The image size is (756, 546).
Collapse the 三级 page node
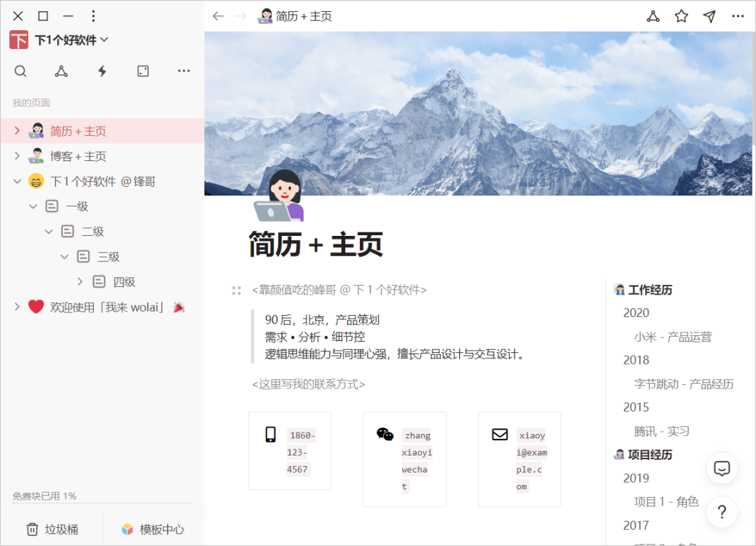[64, 257]
